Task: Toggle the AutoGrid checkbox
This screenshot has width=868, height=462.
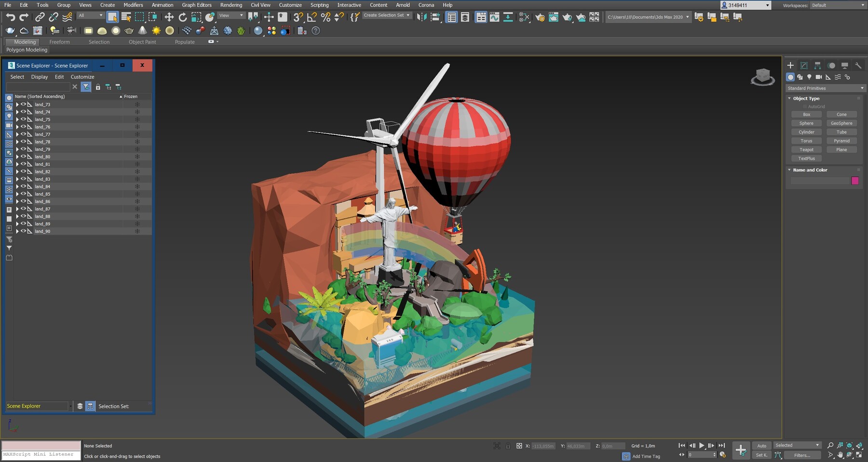Action: (805, 106)
